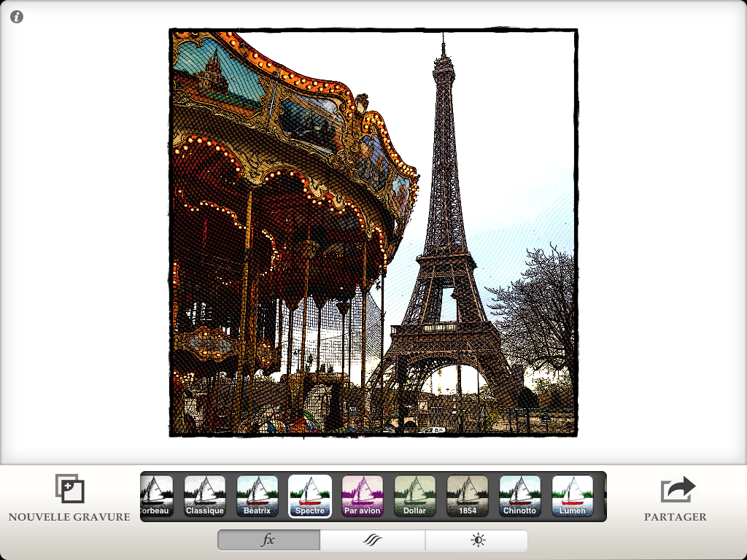Choose the Classique filter preset
747x560 pixels.
point(205,496)
